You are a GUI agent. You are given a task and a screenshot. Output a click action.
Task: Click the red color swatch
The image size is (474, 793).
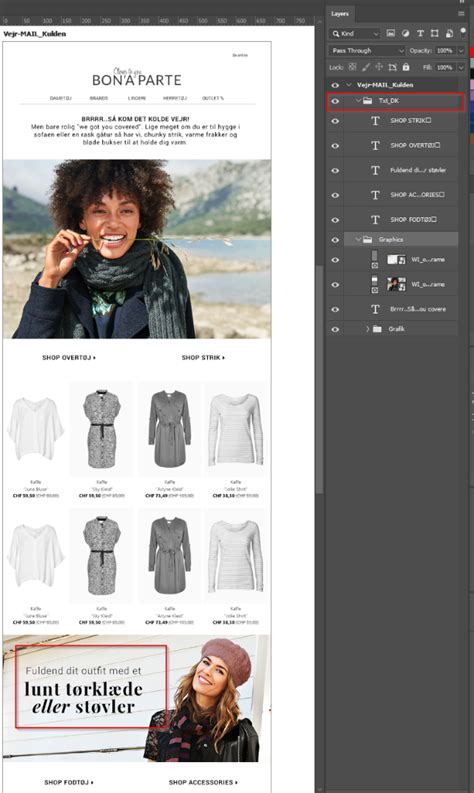click(472, 52)
